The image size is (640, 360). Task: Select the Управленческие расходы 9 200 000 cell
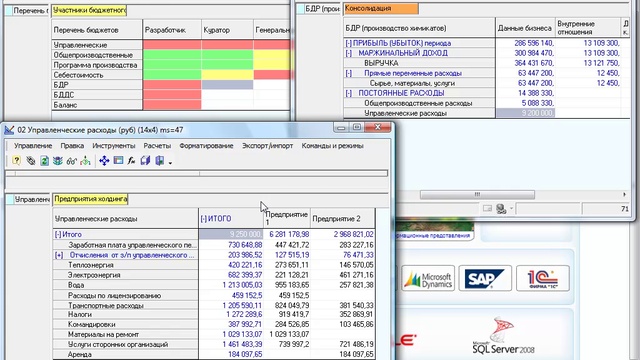click(525, 113)
